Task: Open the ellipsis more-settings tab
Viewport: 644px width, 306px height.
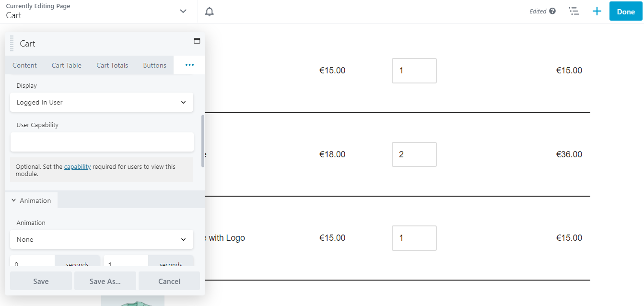Action: click(x=189, y=65)
